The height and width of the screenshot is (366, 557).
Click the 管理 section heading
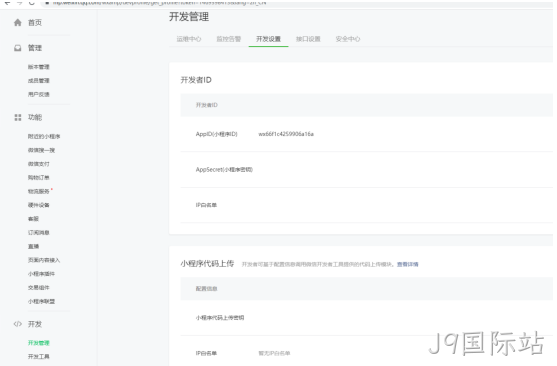(x=35, y=48)
